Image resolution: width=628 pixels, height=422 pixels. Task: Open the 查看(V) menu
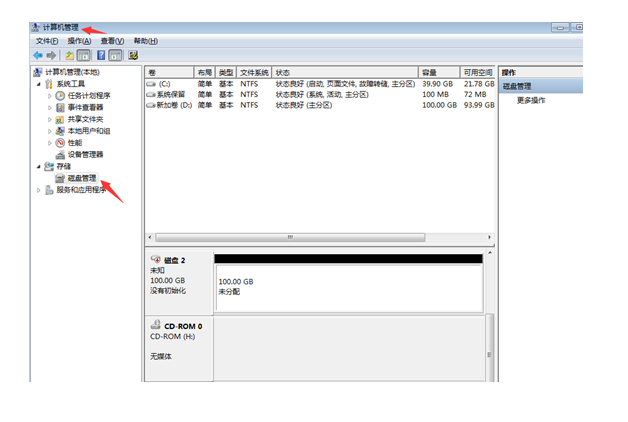tap(111, 41)
